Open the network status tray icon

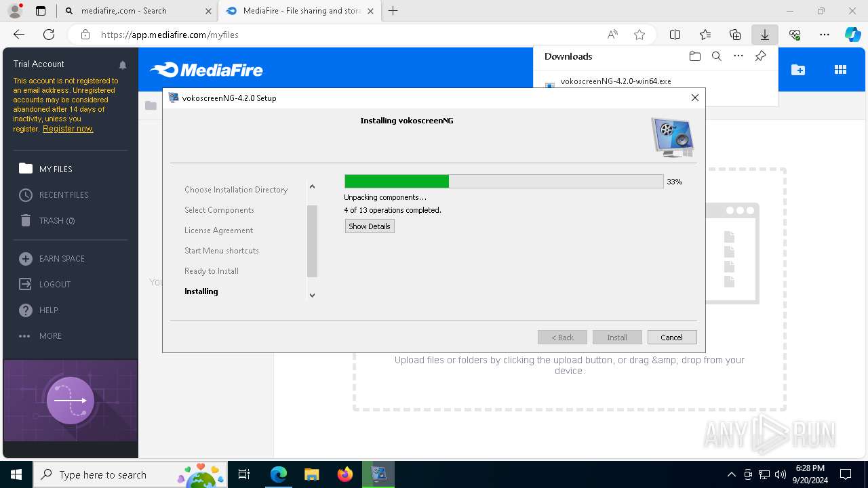(764, 474)
